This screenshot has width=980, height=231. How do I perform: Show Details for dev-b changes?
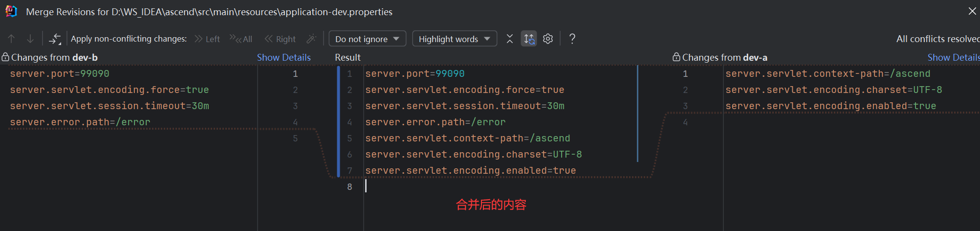point(283,57)
